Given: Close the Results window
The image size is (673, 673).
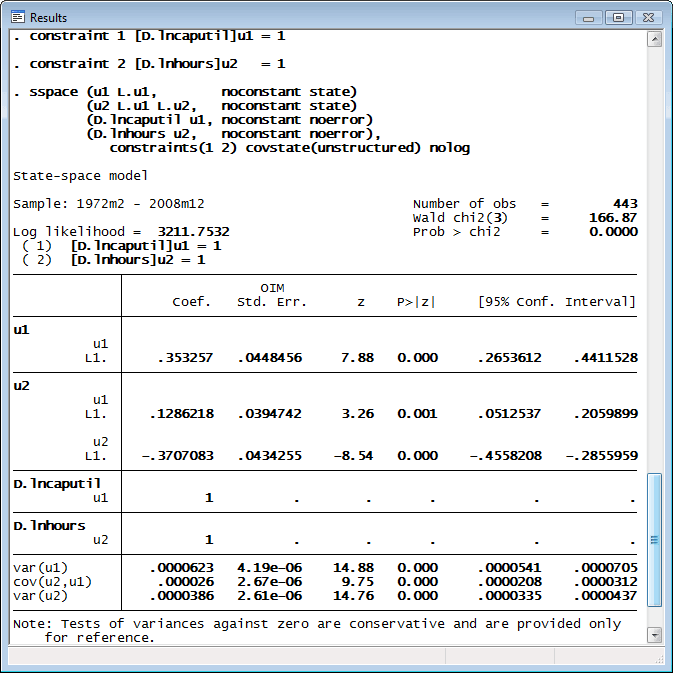Looking at the screenshot, I should (x=648, y=18).
